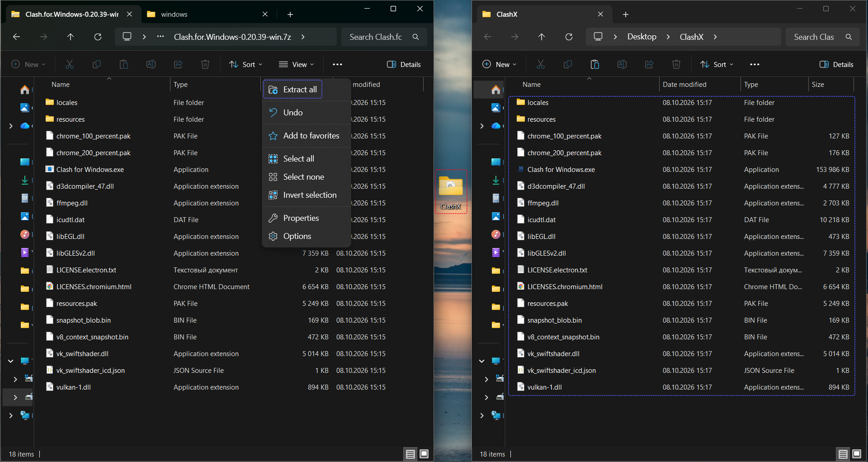This screenshot has width=868, height=462.
Task: Toggle Details pane in ClashX window
Action: click(x=837, y=64)
